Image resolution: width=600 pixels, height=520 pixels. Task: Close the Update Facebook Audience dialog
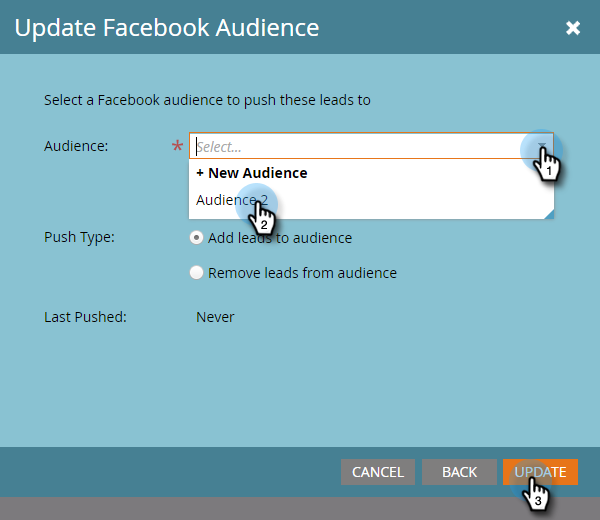point(573,28)
